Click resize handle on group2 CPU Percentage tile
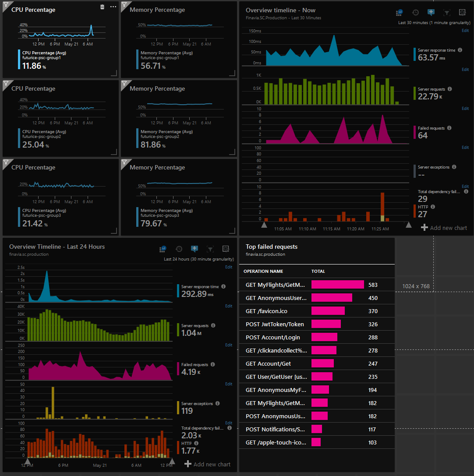Image resolution: width=474 pixels, height=476 pixels. pyautogui.click(x=114, y=152)
